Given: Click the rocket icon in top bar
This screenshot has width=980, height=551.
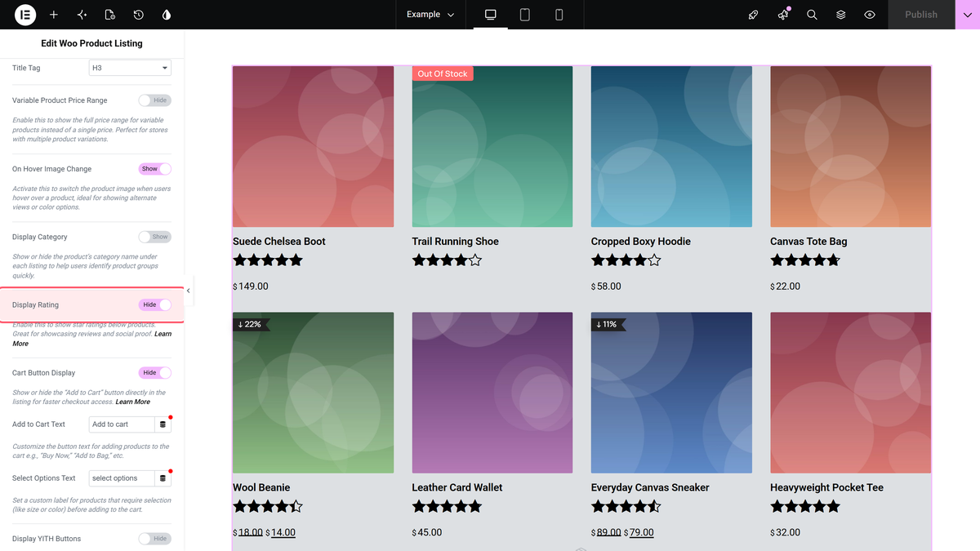Looking at the screenshot, I should point(754,15).
